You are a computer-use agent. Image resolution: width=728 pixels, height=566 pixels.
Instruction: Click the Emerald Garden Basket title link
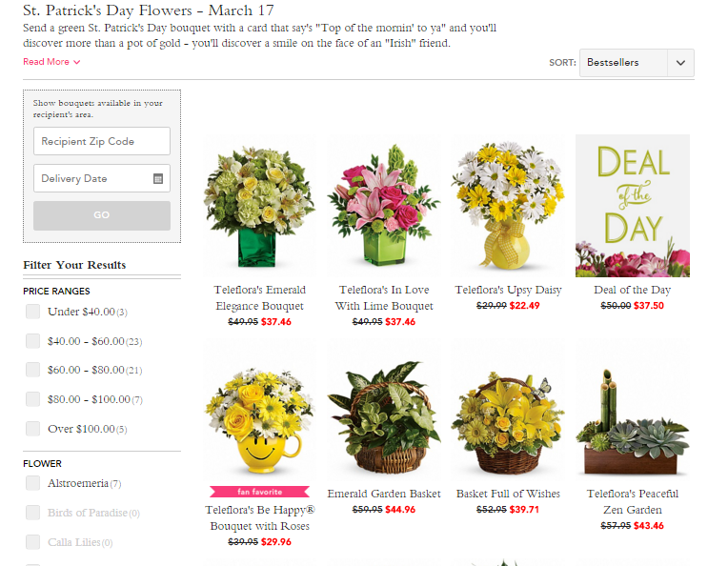[x=384, y=494]
